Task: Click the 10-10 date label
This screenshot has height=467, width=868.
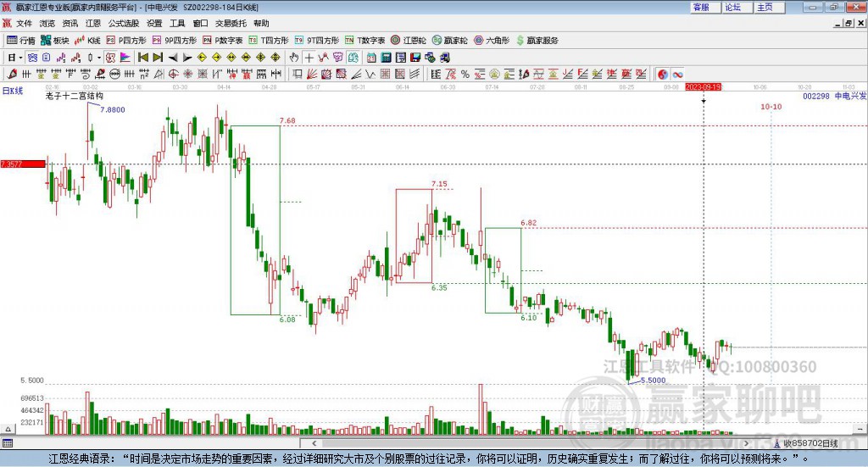Action: (771, 107)
